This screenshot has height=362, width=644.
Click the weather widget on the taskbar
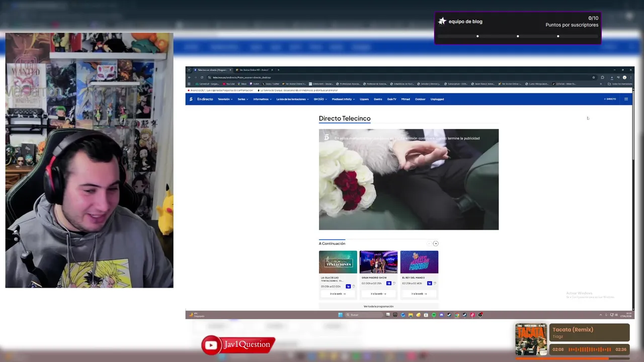pos(196,315)
